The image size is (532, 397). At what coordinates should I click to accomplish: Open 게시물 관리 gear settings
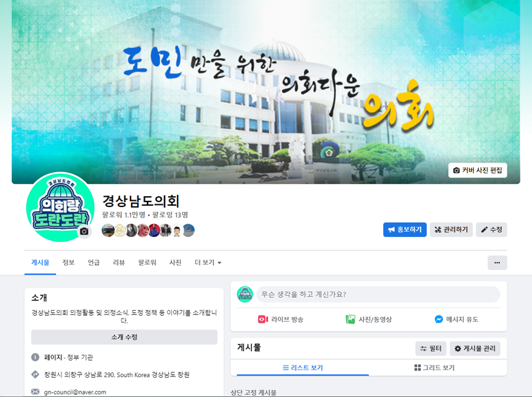[475, 348]
